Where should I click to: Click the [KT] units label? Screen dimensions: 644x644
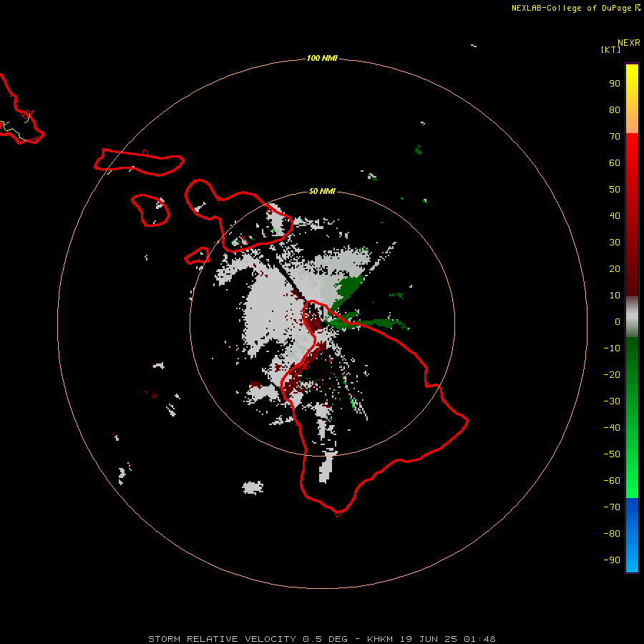(x=611, y=49)
